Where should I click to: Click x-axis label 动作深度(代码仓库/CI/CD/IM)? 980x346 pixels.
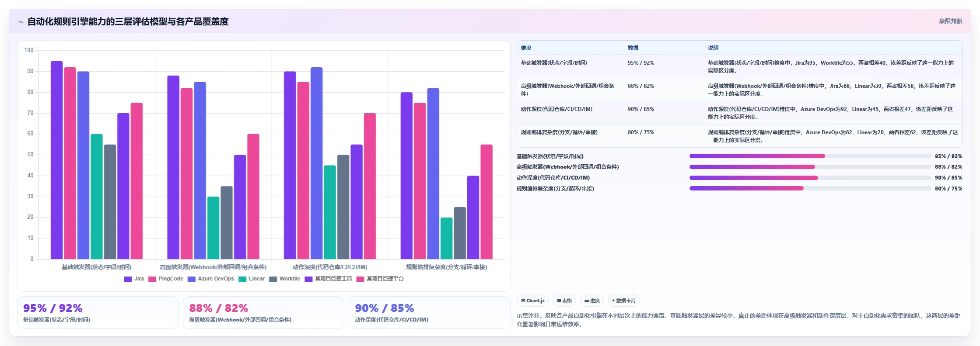point(330,267)
